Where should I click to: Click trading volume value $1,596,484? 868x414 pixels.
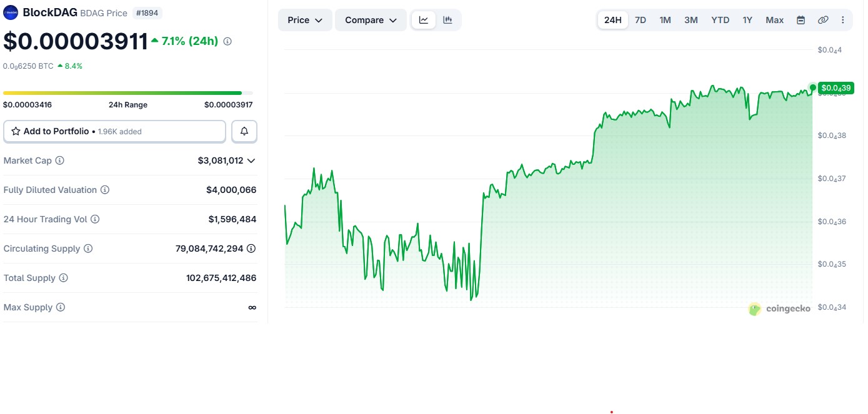tap(232, 219)
